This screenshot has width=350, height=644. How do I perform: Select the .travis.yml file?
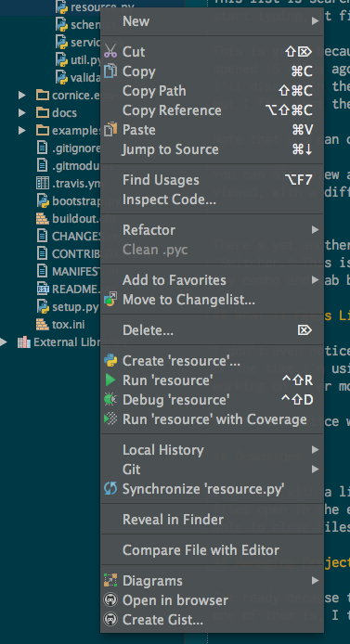76,183
